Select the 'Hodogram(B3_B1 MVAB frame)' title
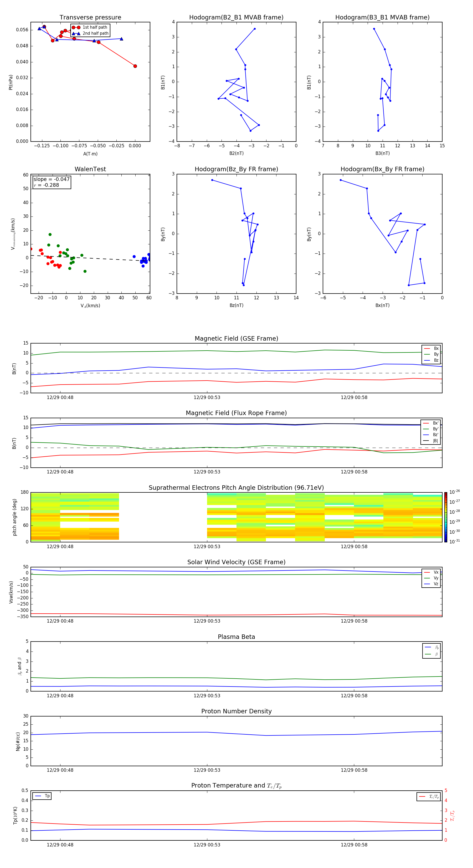 382,18
